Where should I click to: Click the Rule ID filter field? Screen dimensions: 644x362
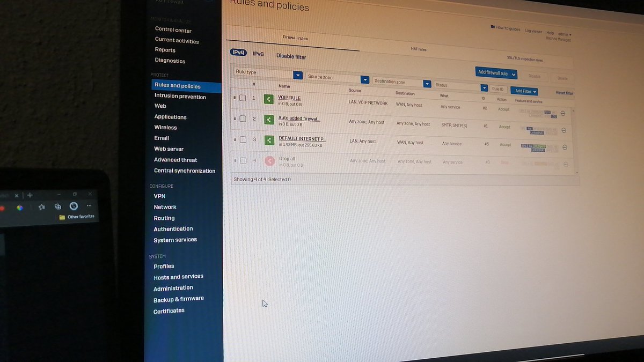(498, 89)
